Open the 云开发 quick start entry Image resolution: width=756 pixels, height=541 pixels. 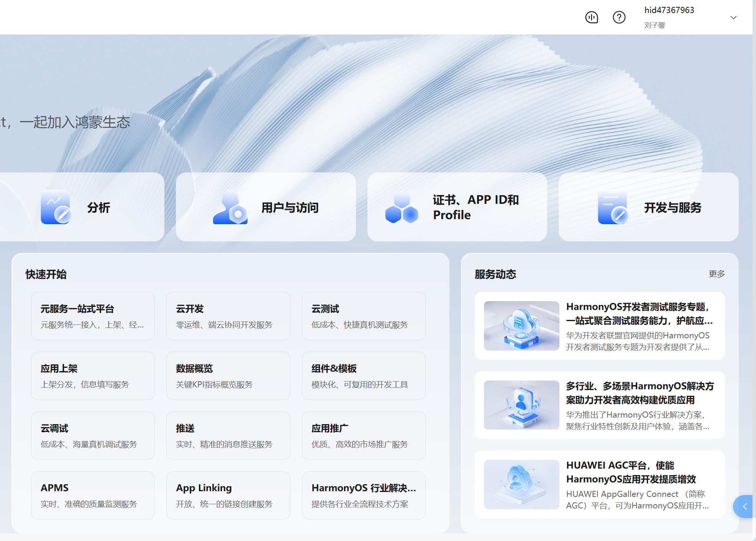pos(228,316)
